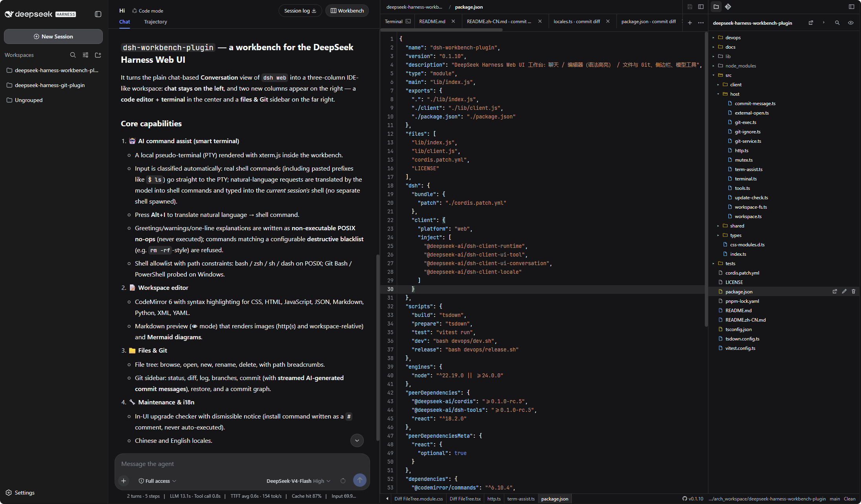The image size is (861, 504).
Task: Delete package.json using trash icon
Action: point(854,291)
